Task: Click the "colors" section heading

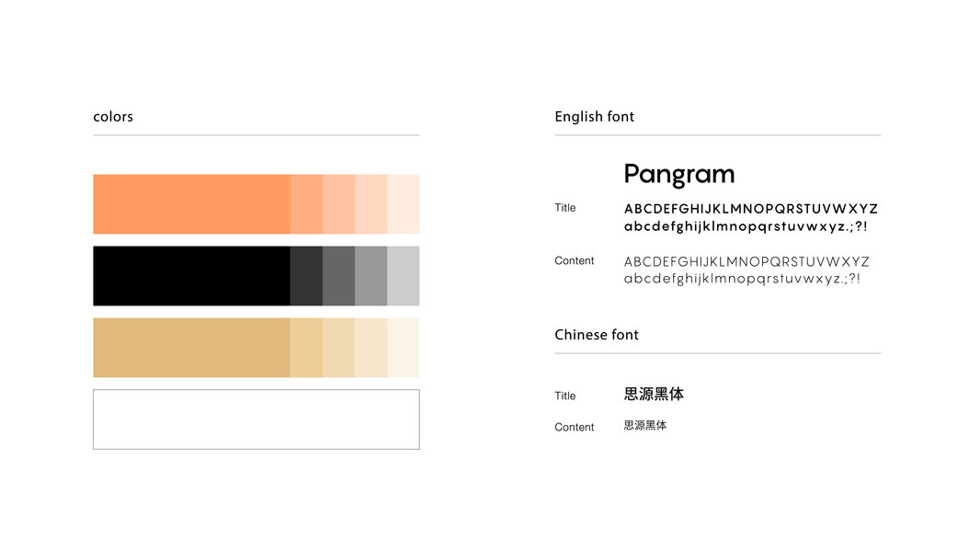Action: point(113,117)
